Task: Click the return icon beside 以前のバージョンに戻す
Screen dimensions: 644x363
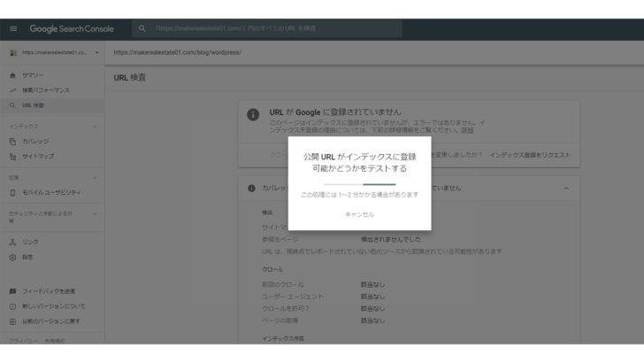Action: [x=12, y=321]
